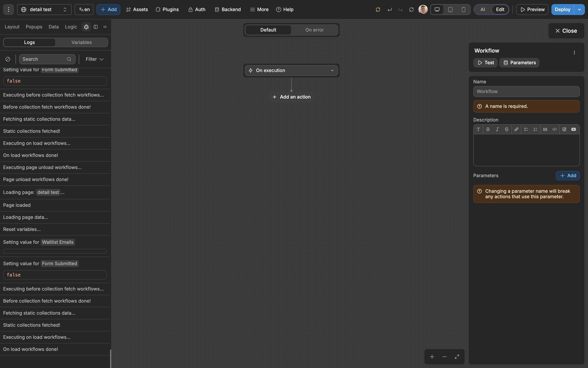
Task: Open the Logic tab
Action: coord(71,27)
